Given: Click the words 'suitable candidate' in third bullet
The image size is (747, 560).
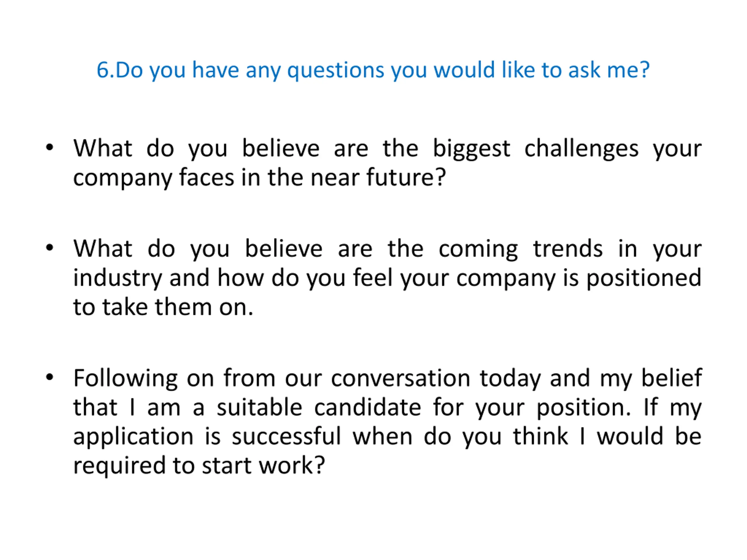Looking at the screenshot, I should 319,407.
